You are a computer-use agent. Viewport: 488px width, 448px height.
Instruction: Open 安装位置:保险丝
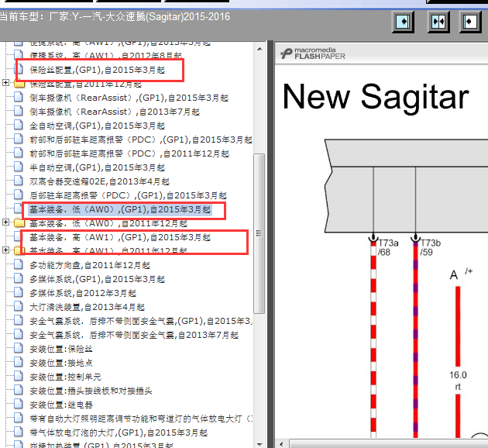click(61, 349)
